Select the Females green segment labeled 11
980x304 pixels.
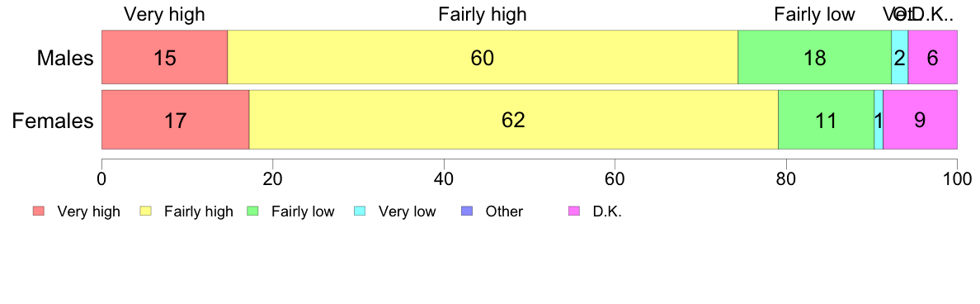point(826,120)
